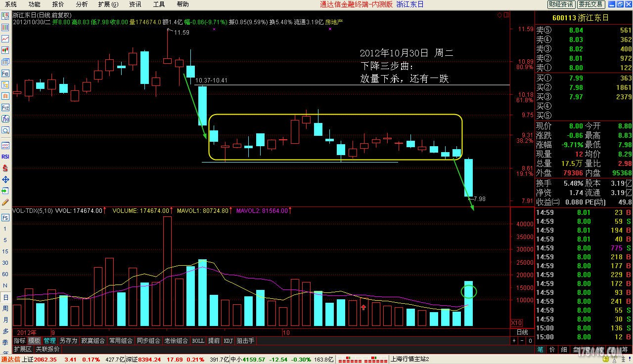Open the 关联报价 tab
The height and width of the screenshot is (364, 633).
click(47, 349)
